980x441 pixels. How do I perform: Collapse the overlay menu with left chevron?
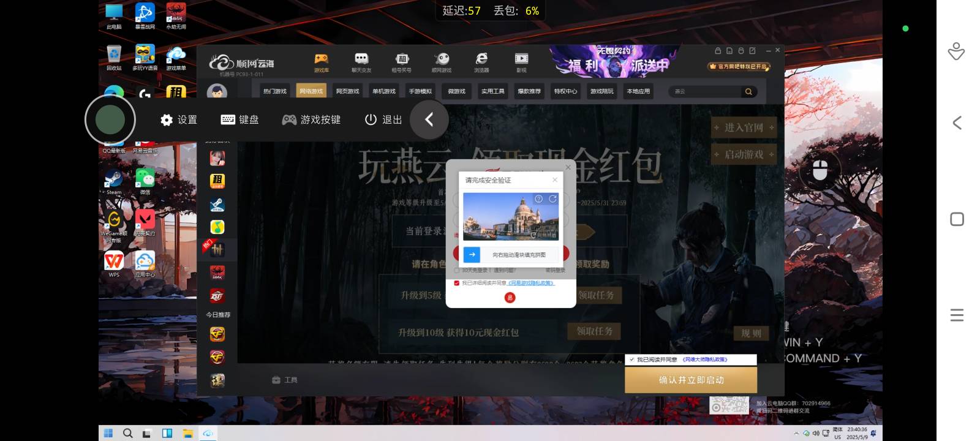pos(429,119)
